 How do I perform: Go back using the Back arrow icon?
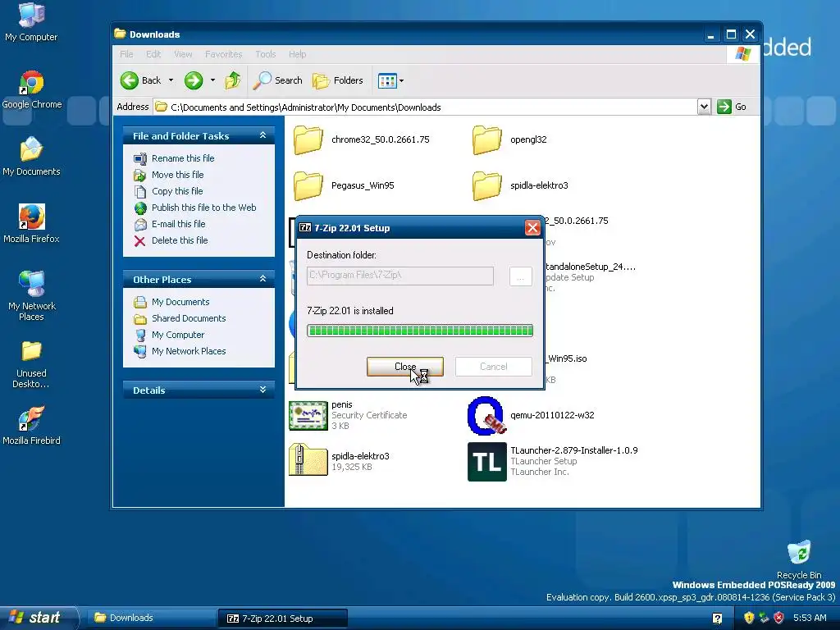point(129,80)
